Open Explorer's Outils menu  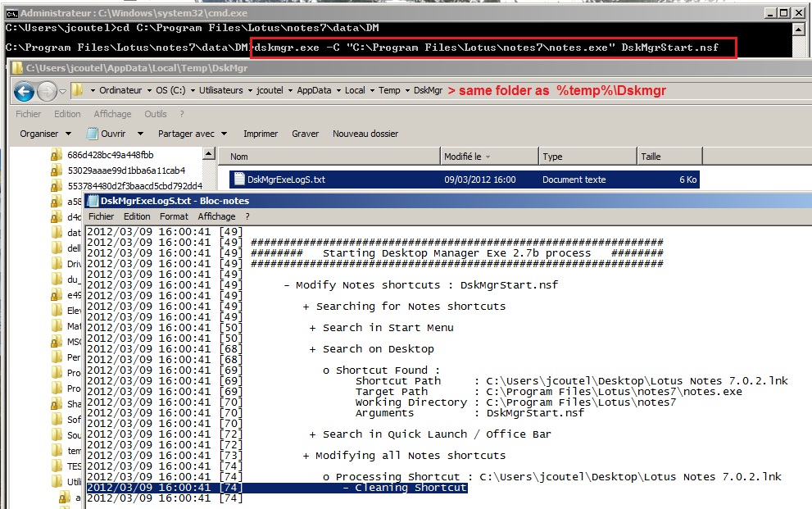click(156, 114)
